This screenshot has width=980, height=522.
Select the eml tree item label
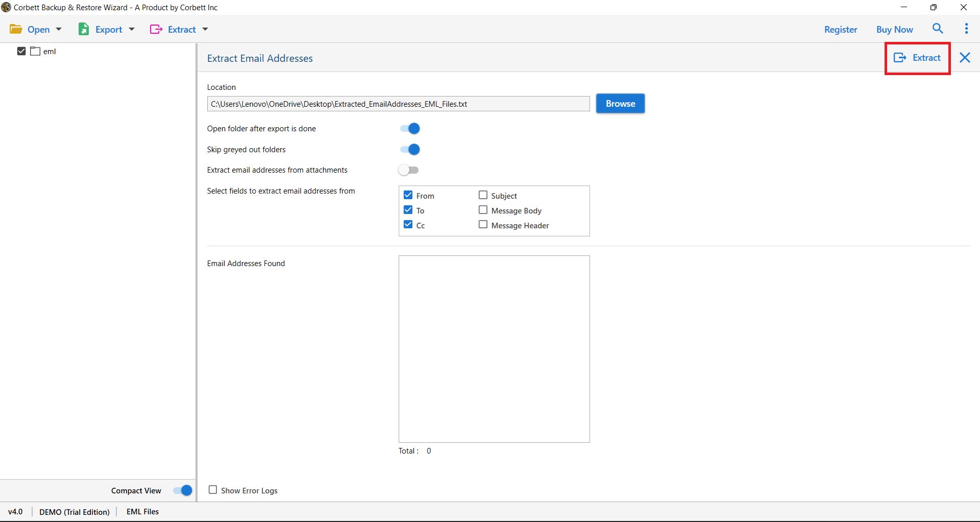click(x=50, y=51)
